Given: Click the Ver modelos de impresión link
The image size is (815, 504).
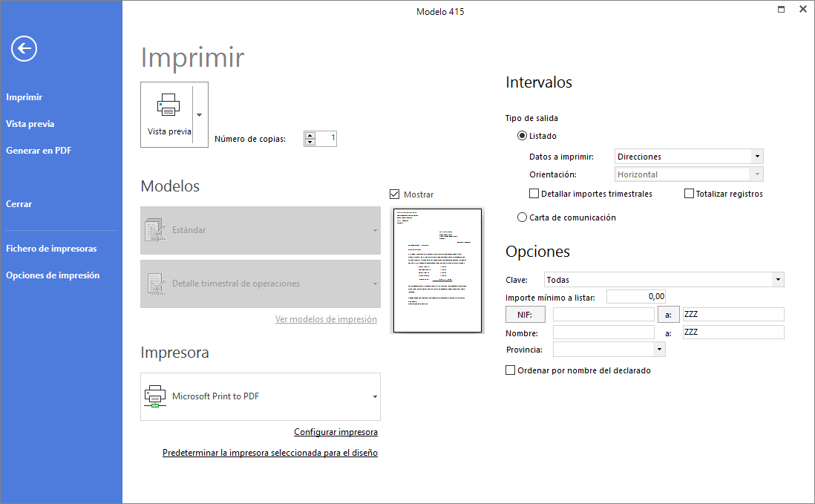Looking at the screenshot, I should [x=326, y=319].
